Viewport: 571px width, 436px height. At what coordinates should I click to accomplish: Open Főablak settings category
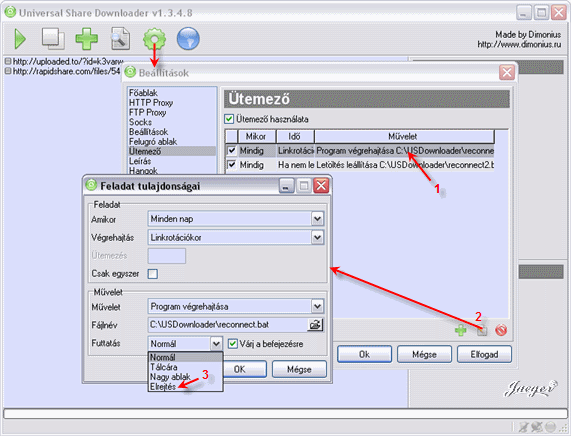pos(143,93)
